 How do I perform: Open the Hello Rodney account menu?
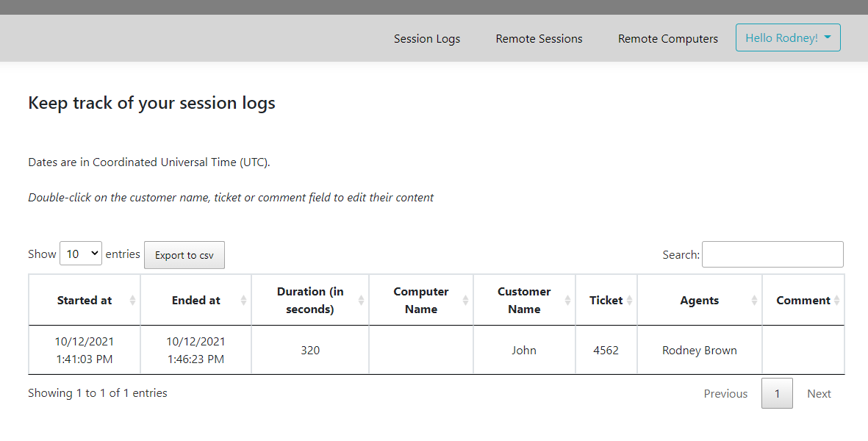click(788, 37)
